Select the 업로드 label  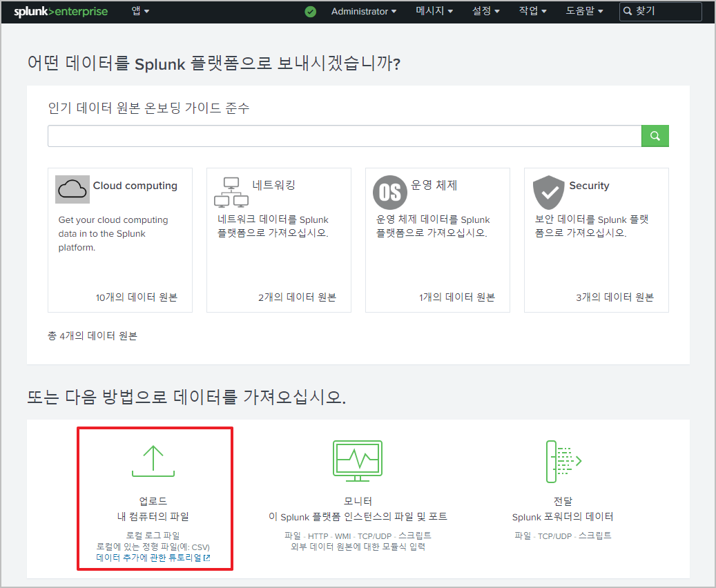click(153, 501)
